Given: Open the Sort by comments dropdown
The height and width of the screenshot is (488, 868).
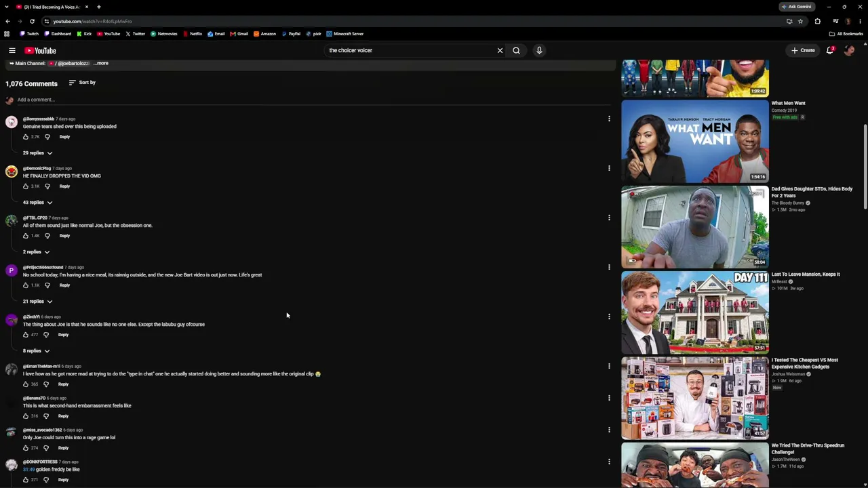Looking at the screenshot, I should click(82, 83).
